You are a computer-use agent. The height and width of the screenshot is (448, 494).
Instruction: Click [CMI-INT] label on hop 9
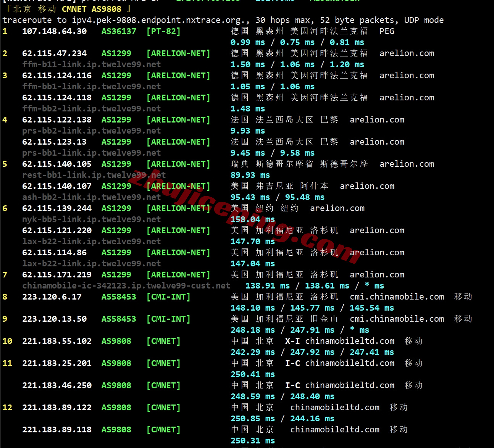pos(168,319)
